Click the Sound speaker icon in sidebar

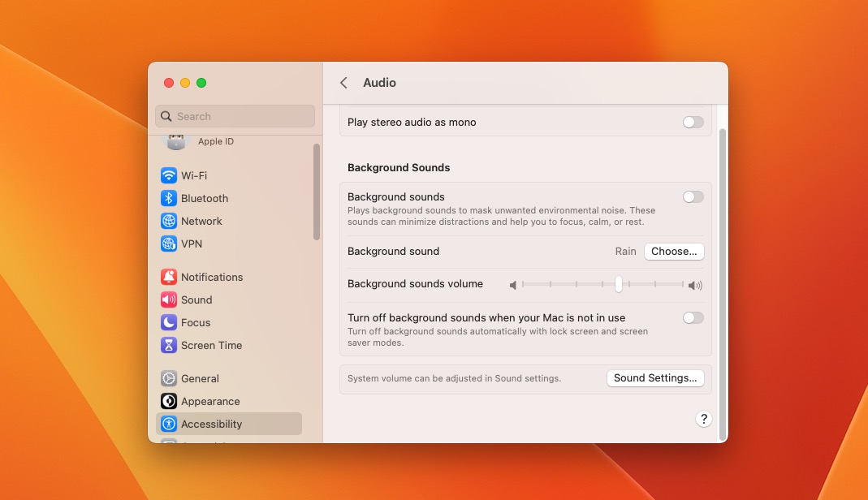coord(169,300)
